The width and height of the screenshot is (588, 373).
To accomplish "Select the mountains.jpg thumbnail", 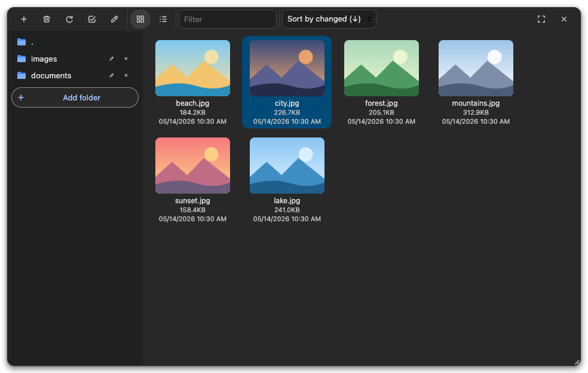I will 476,68.
